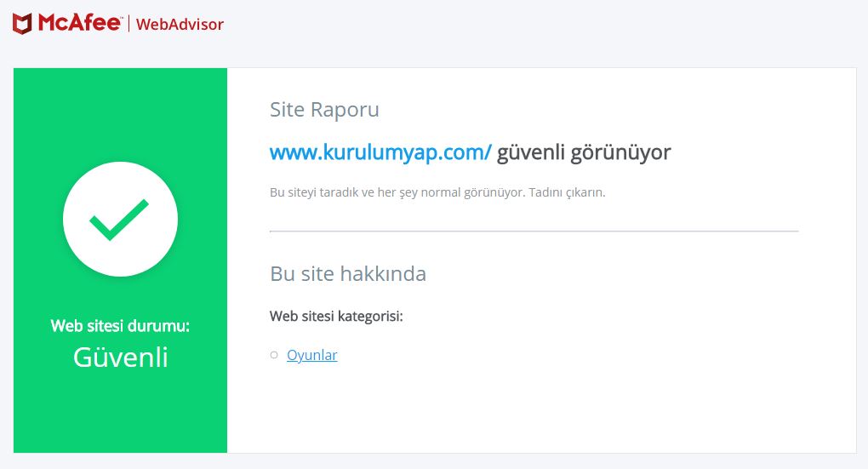
Task: Click the 'güvenli görünüyor' text
Action: 584,152
